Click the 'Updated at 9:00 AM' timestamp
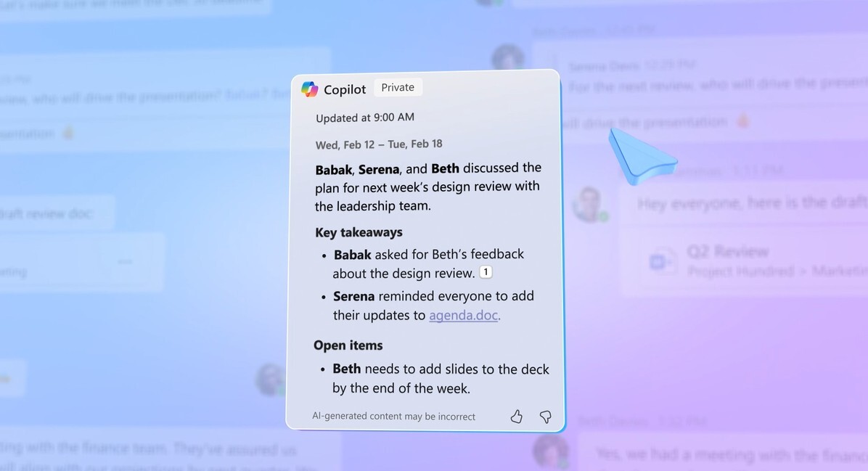 tap(365, 118)
